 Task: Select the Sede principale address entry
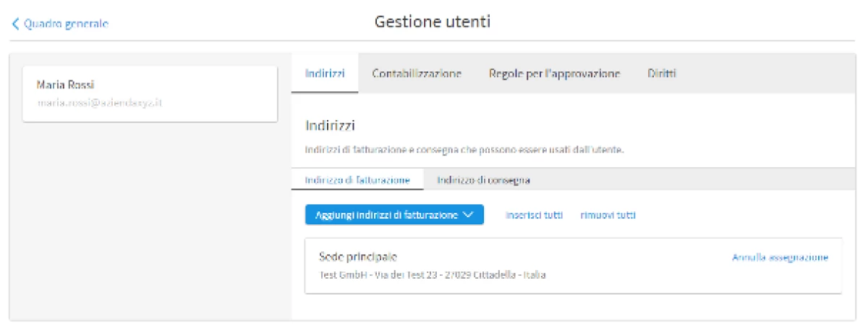coord(358,257)
